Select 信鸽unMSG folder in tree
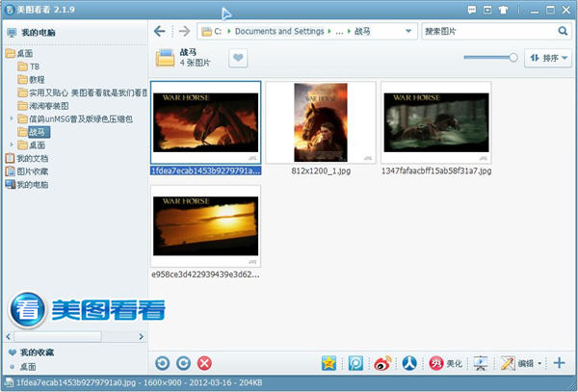 pos(75,119)
